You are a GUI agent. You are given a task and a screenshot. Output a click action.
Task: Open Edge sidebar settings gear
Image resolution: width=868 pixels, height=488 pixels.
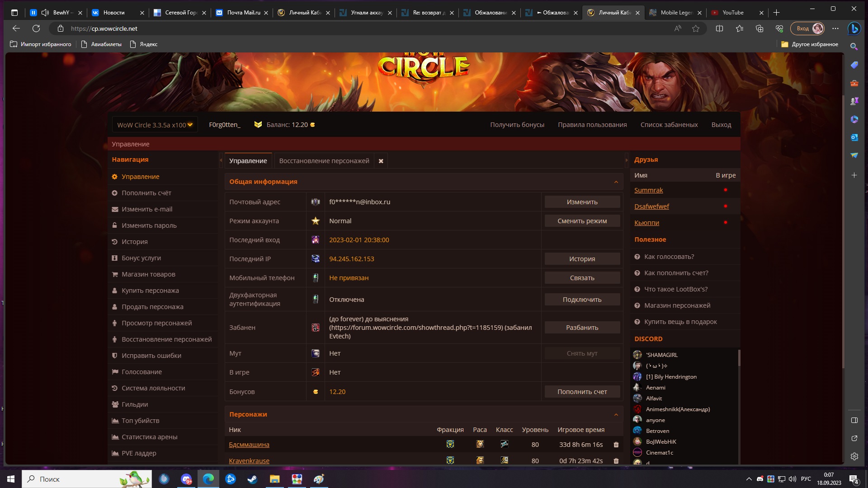pyautogui.click(x=854, y=456)
